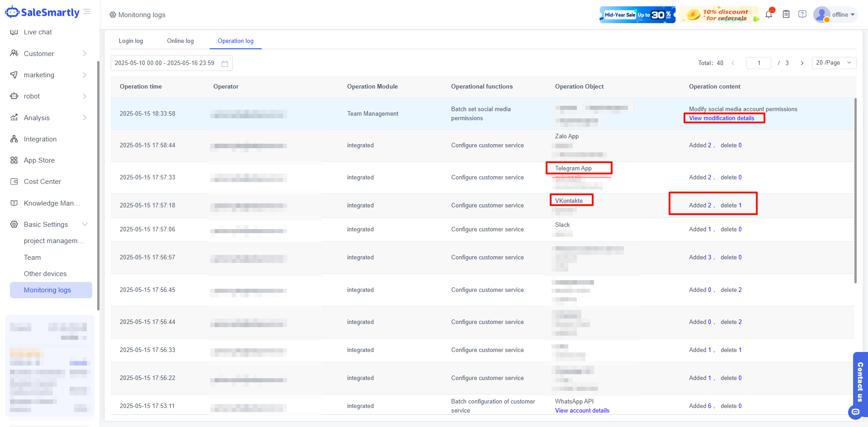Viewport: 868px width, 427px height.
Task: Open the App Store sidebar item
Action: 39,160
